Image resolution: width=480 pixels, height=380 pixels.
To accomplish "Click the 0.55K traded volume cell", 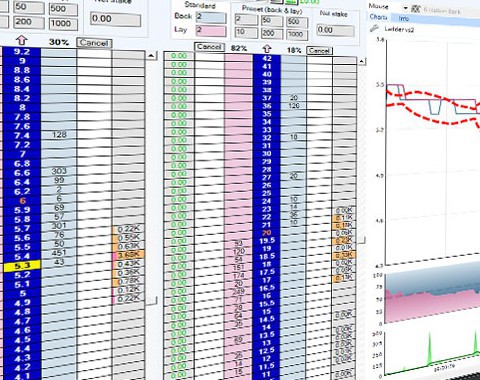I will click(x=129, y=237).
